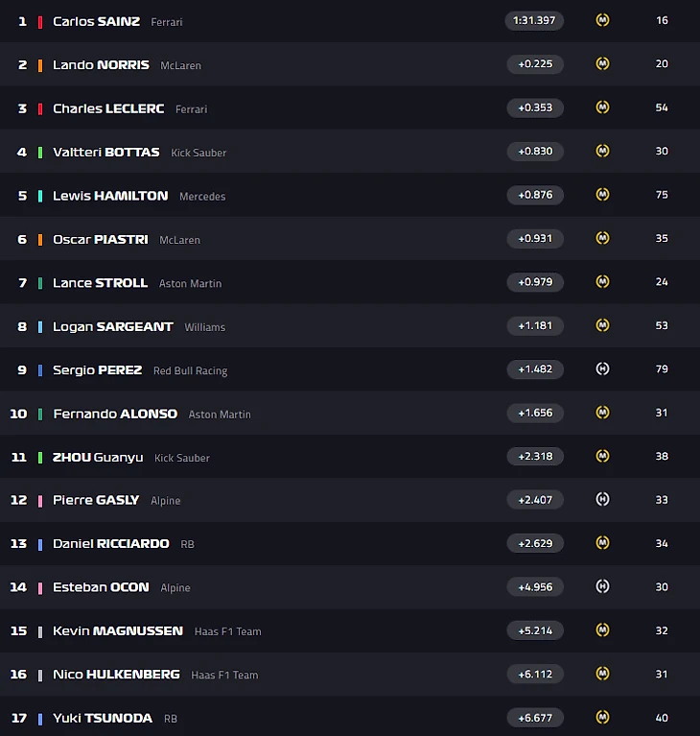
Task: Click the hard tyre icon for Esteban Ocon
Action: click(x=602, y=586)
